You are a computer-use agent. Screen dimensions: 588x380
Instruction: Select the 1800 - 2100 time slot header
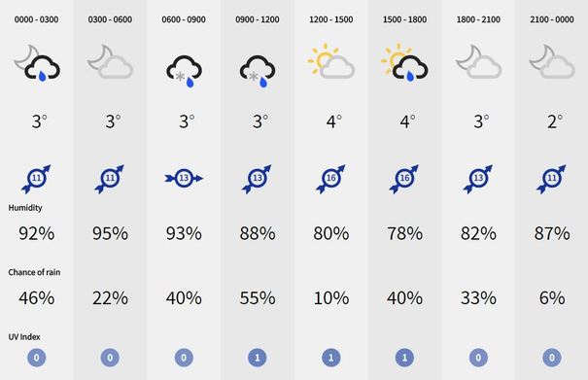478,19
